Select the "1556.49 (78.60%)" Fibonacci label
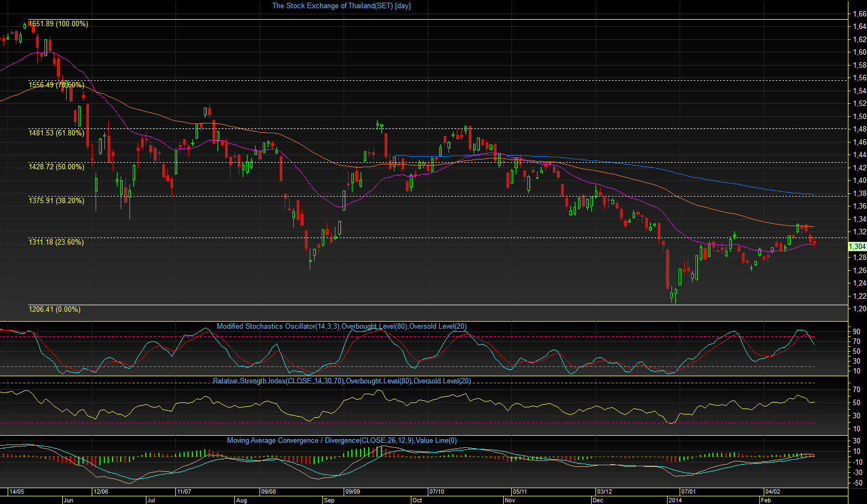Viewport: 867px width, 504px height. click(x=56, y=85)
